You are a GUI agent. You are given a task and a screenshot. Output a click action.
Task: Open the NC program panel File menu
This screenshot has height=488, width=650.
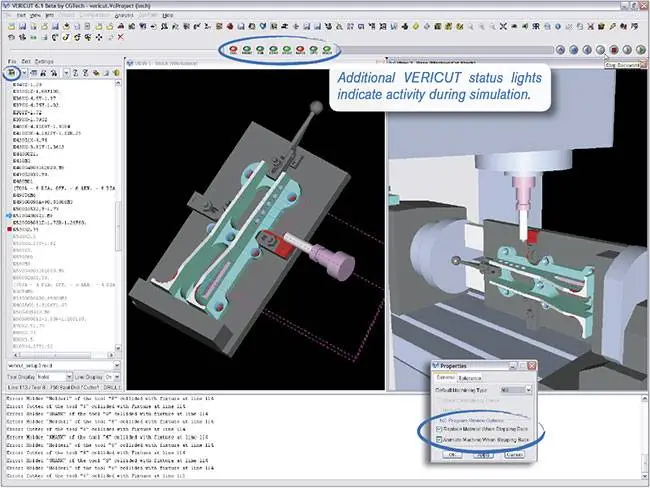(12, 61)
